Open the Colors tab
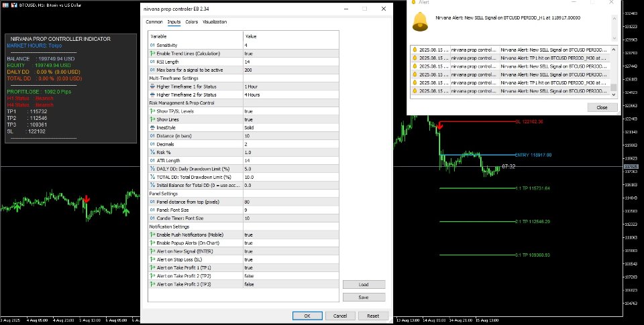Image resolution: width=644 pixels, height=325 pixels. [x=191, y=21]
